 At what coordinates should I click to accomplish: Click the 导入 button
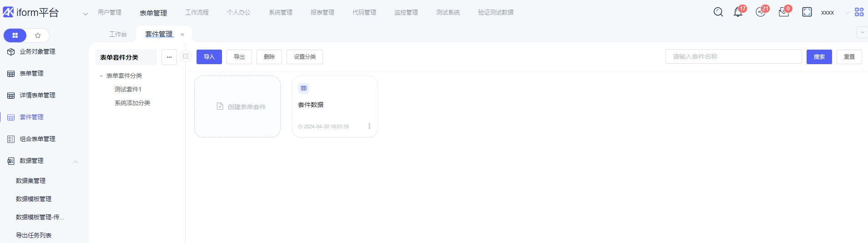(209, 57)
